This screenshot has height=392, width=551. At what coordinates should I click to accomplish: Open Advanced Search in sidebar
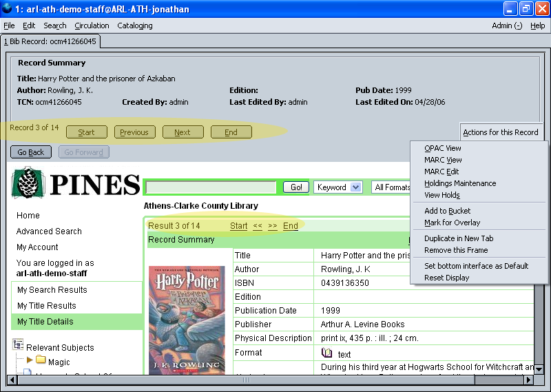(49, 231)
